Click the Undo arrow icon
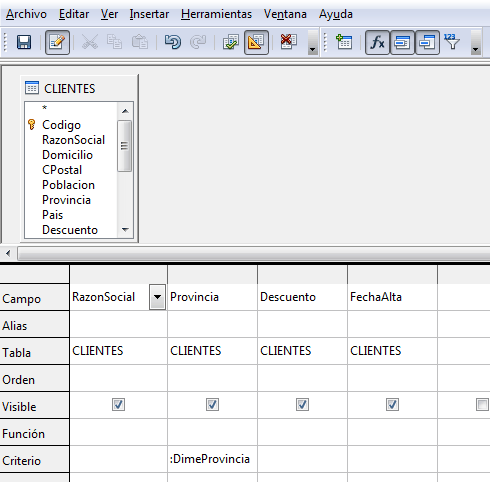This screenshot has height=482, width=490. [173, 42]
